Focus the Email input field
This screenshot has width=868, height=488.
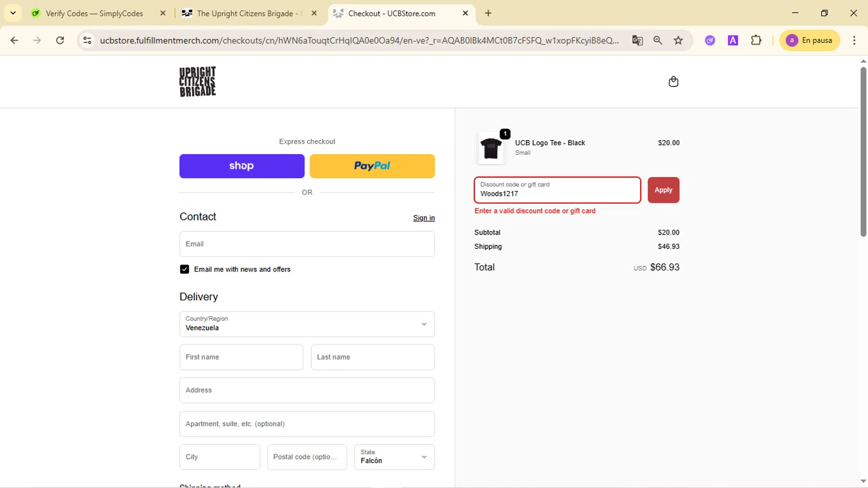[x=307, y=244]
